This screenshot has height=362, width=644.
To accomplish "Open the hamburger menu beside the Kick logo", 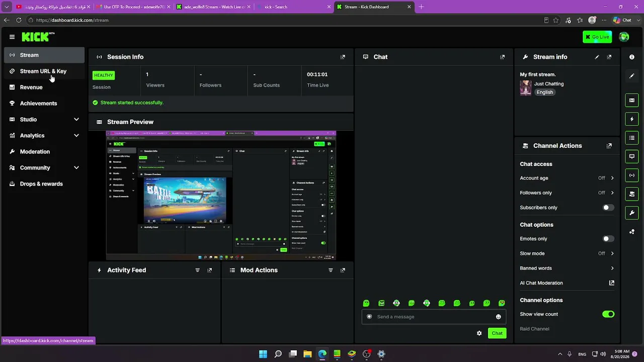I will 12,37.
